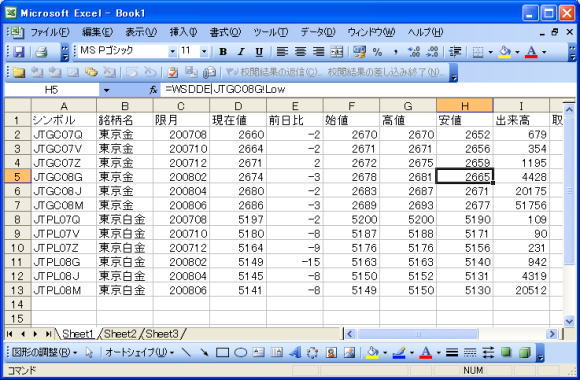Select the Oval drawing tool
This screenshot has height=380, width=580.
(x=240, y=353)
